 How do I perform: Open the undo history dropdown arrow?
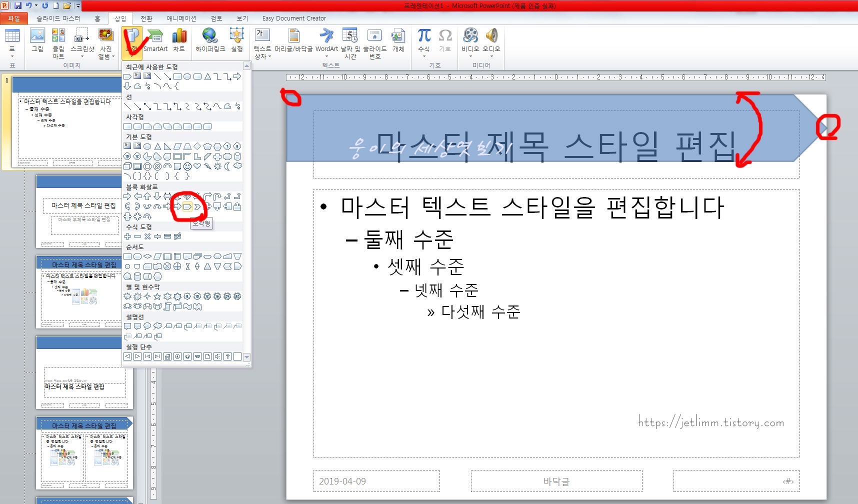(x=36, y=5)
